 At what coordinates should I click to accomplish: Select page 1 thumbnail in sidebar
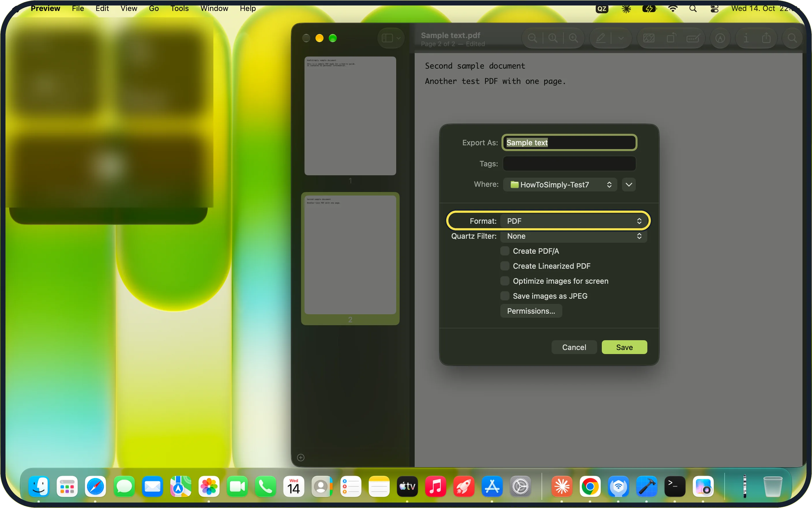click(350, 116)
